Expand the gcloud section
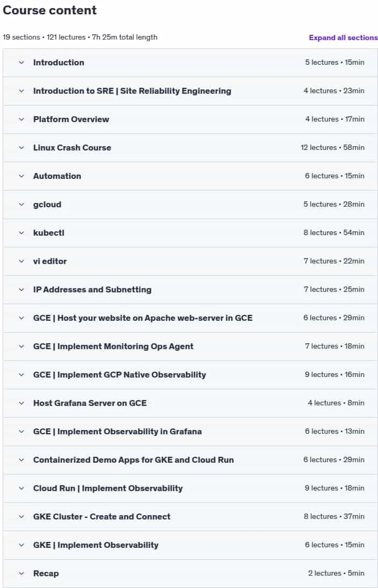This screenshot has width=378, height=588. pyautogui.click(x=190, y=205)
